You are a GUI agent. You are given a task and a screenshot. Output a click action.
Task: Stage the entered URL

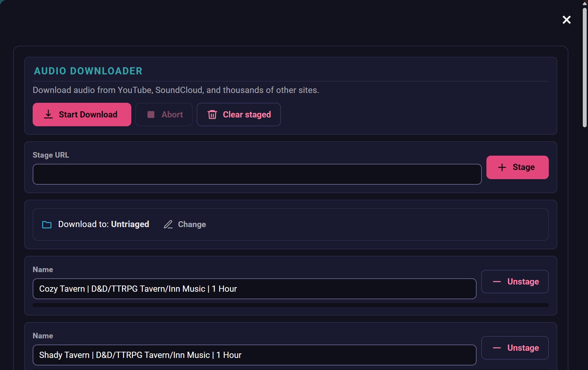point(517,167)
